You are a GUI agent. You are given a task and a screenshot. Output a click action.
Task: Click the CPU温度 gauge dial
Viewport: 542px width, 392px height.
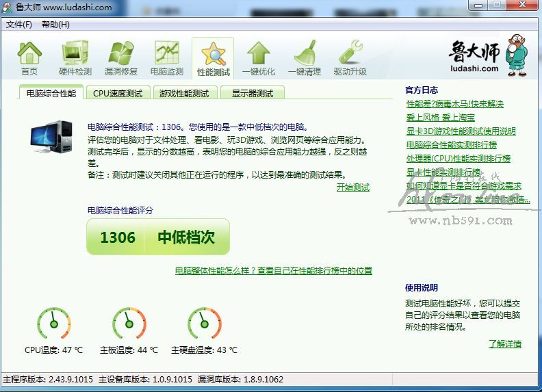click(x=54, y=323)
